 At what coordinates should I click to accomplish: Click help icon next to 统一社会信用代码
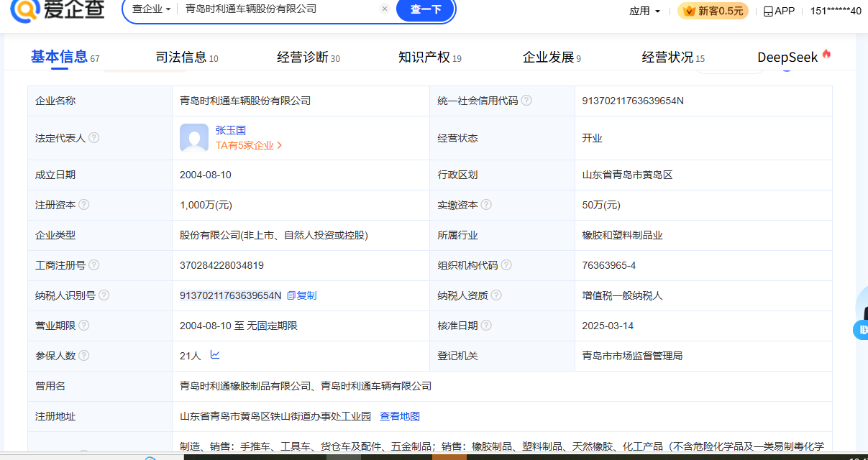point(526,101)
